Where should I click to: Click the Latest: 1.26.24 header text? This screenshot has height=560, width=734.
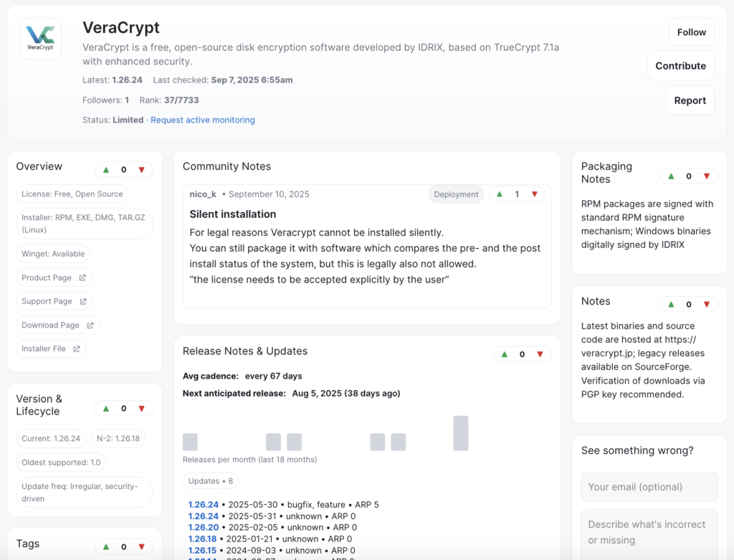pyautogui.click(x=113, y=80)
